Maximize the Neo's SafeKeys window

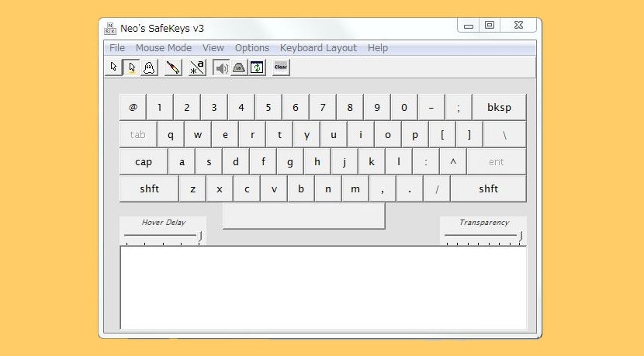(490, 26)
